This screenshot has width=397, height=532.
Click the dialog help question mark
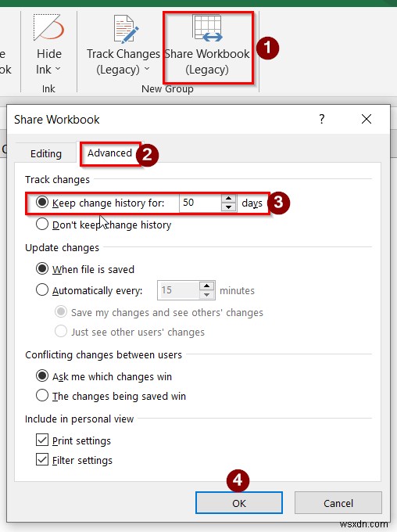coord(322,119)
